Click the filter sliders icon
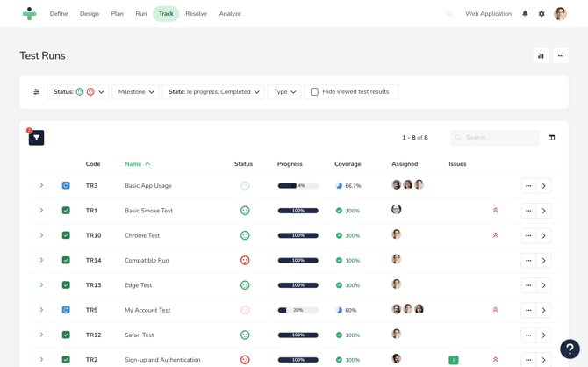This screenshot has height=367, width=588. 37,92
